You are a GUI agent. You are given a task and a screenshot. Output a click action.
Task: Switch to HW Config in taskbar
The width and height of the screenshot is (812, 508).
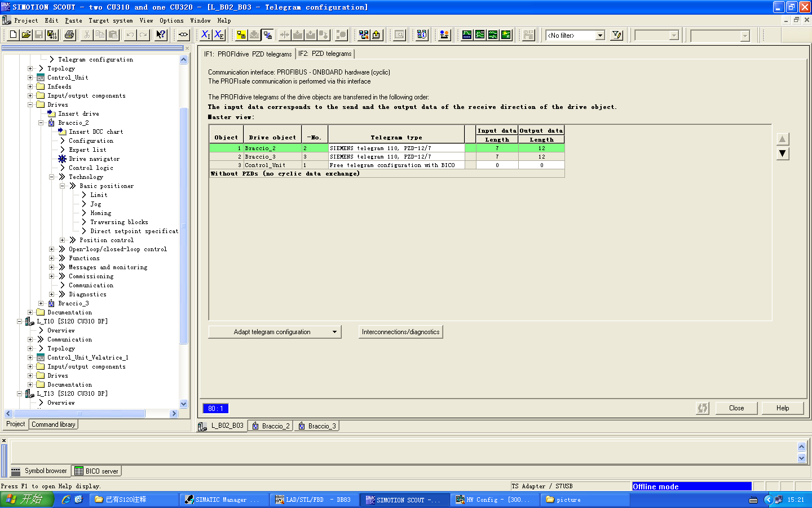coord(494,500)
